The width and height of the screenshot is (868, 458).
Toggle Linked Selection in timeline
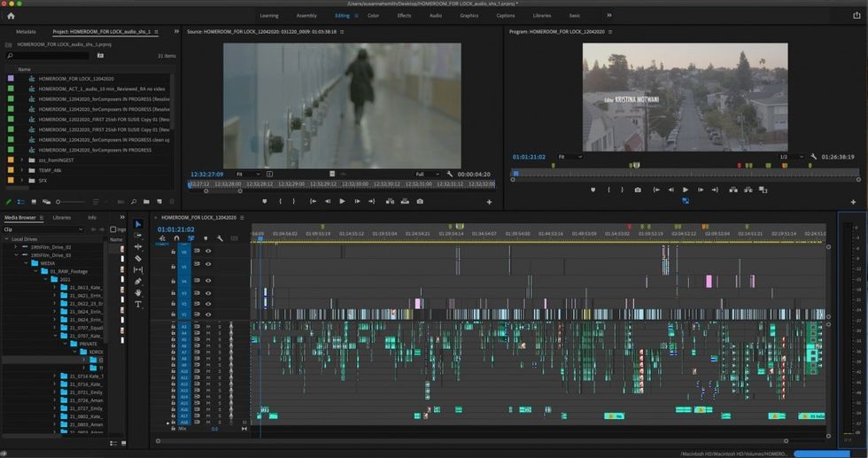(x=191, y=238)
